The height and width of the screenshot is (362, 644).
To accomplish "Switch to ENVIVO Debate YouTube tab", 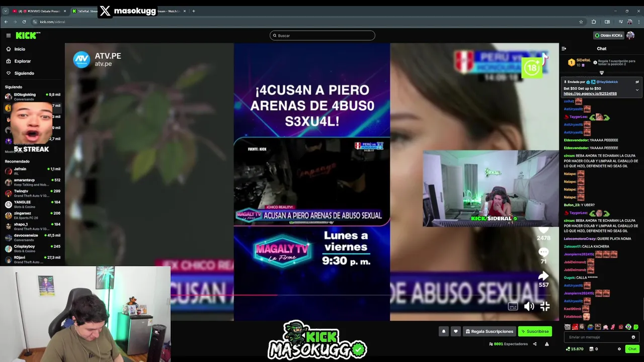I will pyautogui.click(x=39, y=11).
